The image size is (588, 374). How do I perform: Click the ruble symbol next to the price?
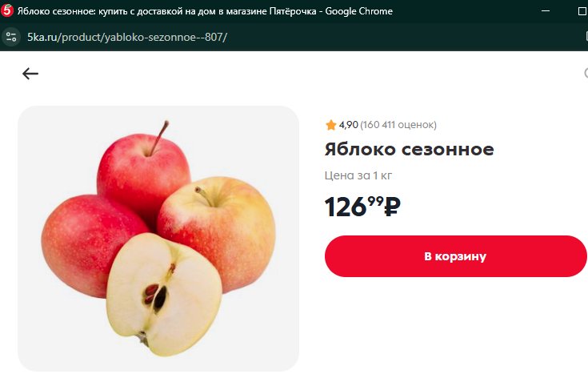[392, 207]
